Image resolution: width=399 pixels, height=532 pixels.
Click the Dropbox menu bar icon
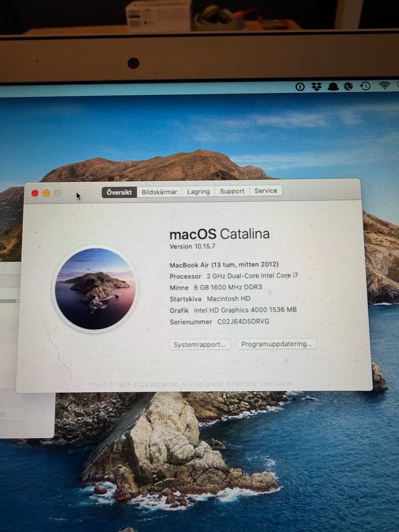point(317,86)
